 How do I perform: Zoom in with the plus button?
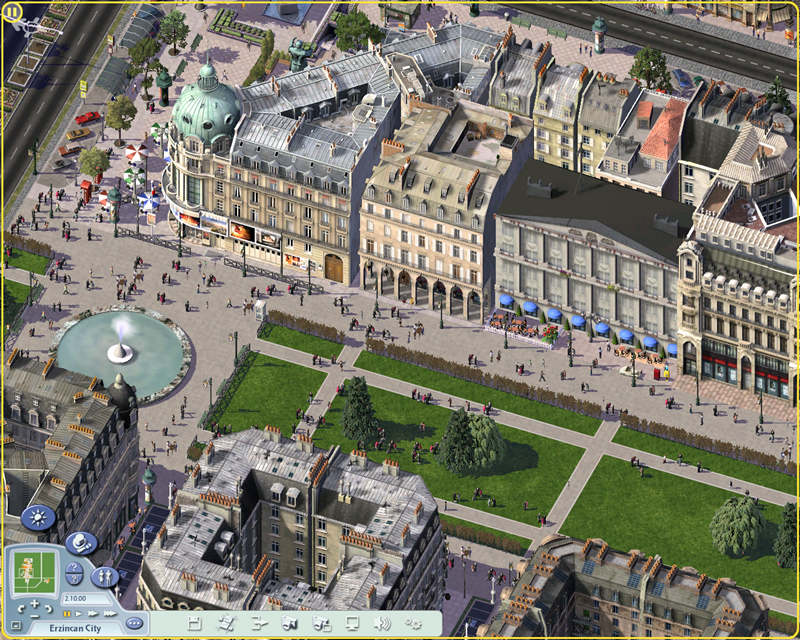[35, 604]
